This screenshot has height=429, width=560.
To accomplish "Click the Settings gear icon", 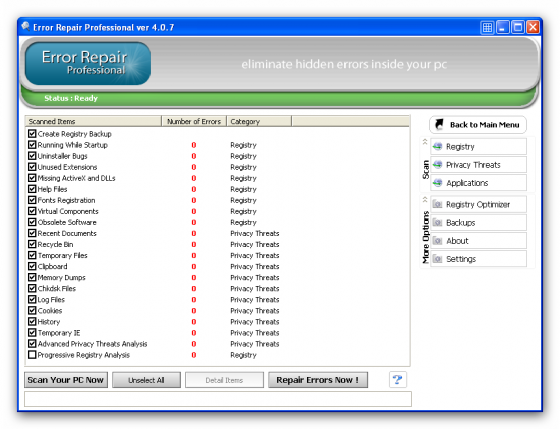I will 438,259.
